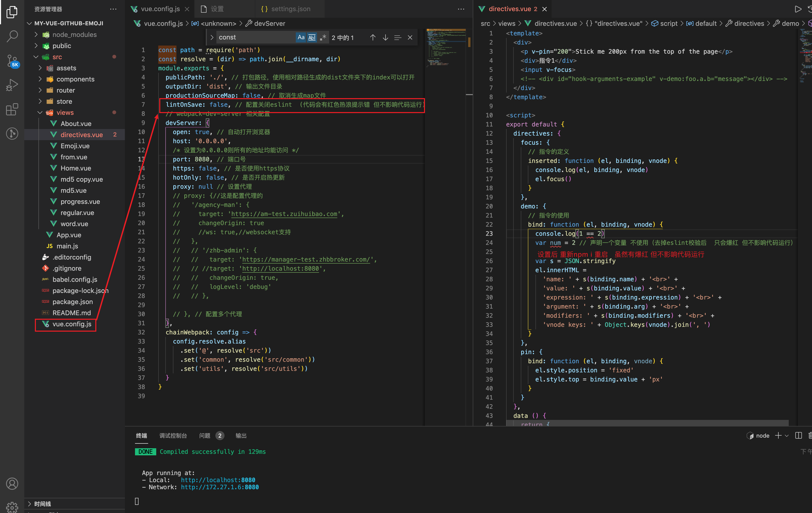Go to next match arrow in find widget

(385, 37)
